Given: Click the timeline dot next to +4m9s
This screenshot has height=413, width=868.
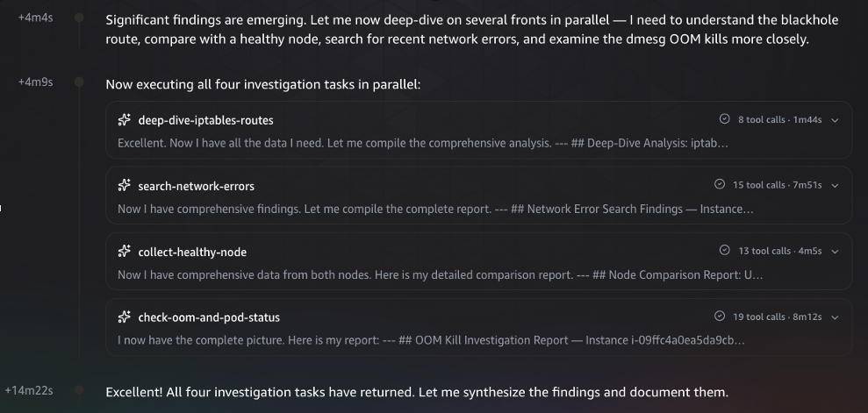Looking at the screenshot, I should [79, 82].
